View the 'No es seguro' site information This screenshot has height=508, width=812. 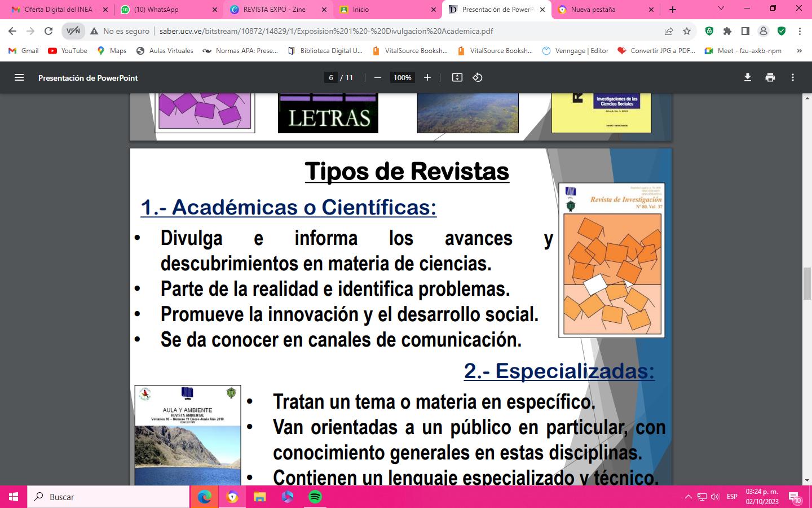click(x=120, y=32)
